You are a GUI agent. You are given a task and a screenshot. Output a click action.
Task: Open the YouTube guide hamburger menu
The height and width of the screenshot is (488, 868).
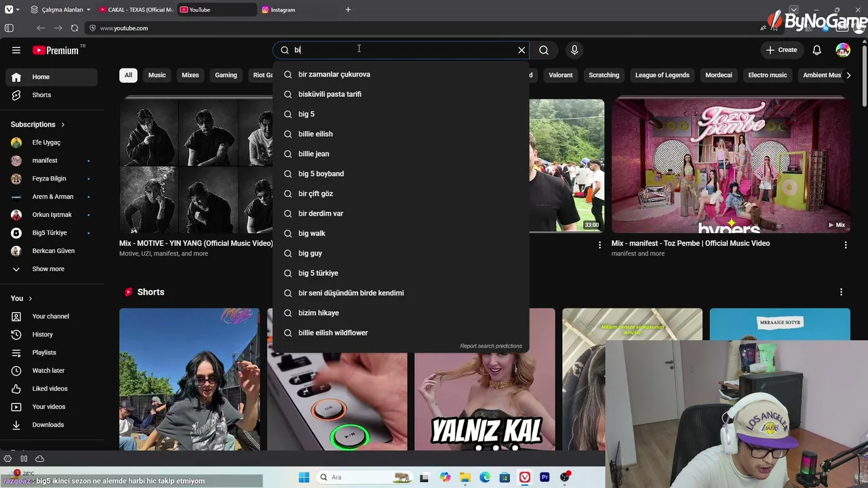(x=16, y=50)
